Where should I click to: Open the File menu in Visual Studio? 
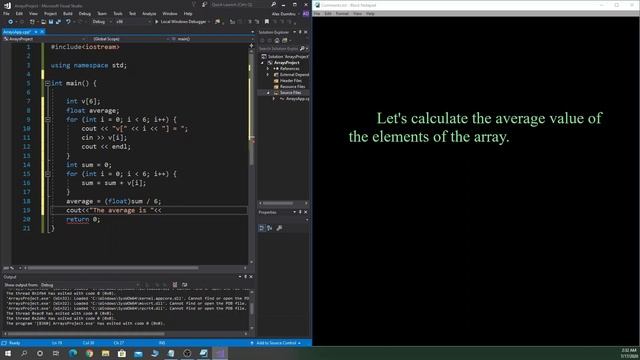(6, 13)
